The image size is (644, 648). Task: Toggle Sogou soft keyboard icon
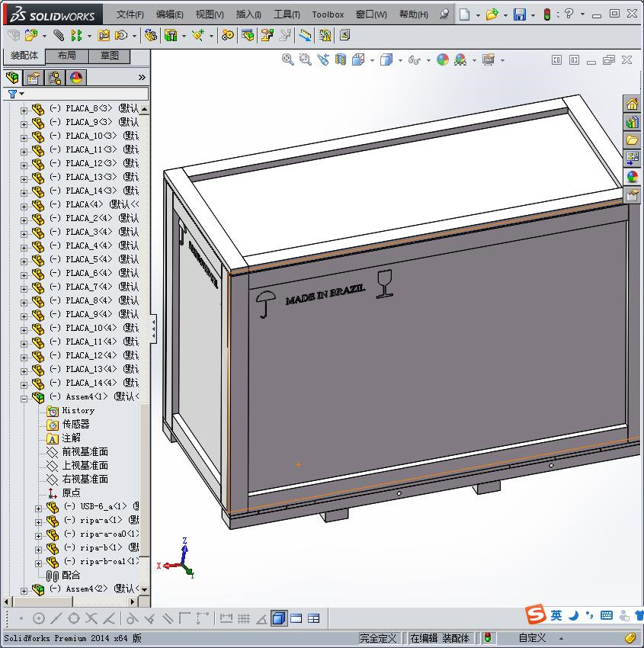[x=607, y=615]
